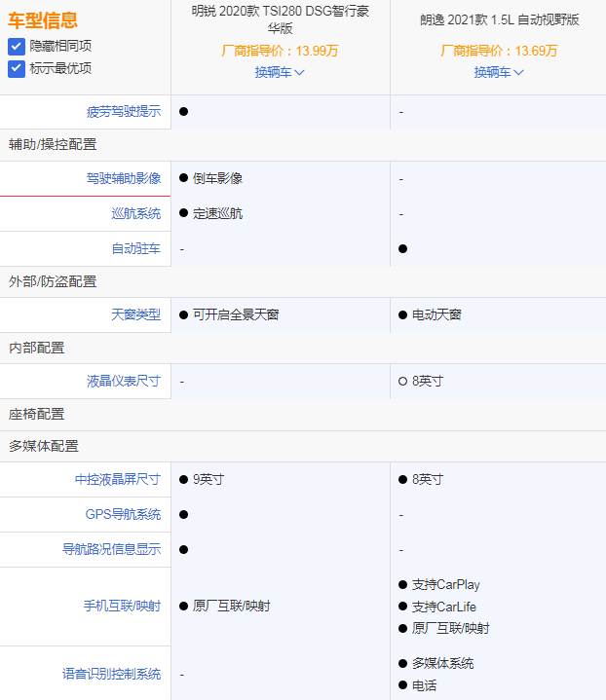
Task: Click the 巡航系统 row label
Action: coord(136,213)
